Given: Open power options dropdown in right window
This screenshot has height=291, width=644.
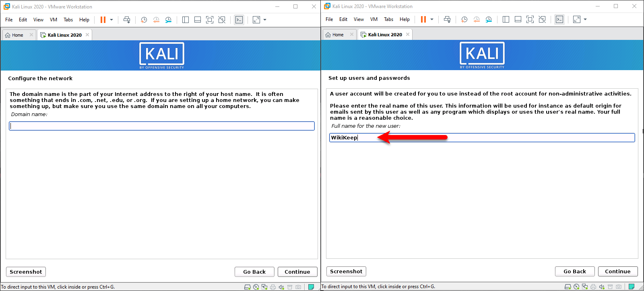Looking at the screenshot, I should coord(432,19).
